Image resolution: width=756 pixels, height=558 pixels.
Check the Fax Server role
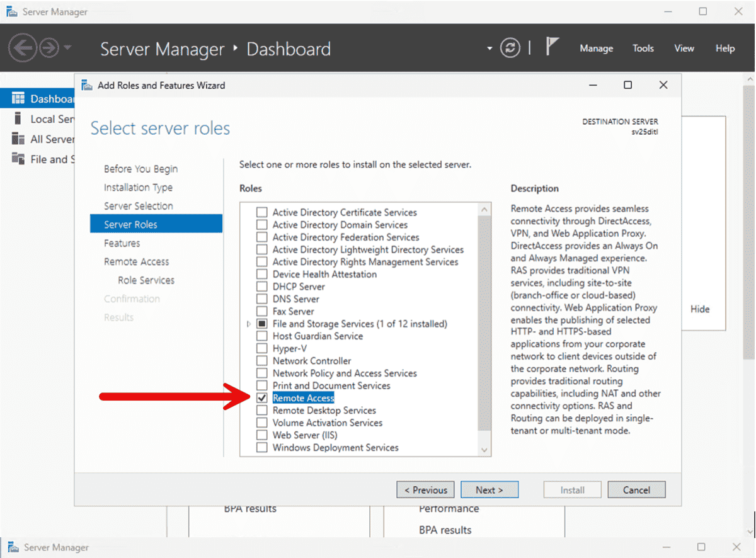pyautogui.click(x=262, y=311)
